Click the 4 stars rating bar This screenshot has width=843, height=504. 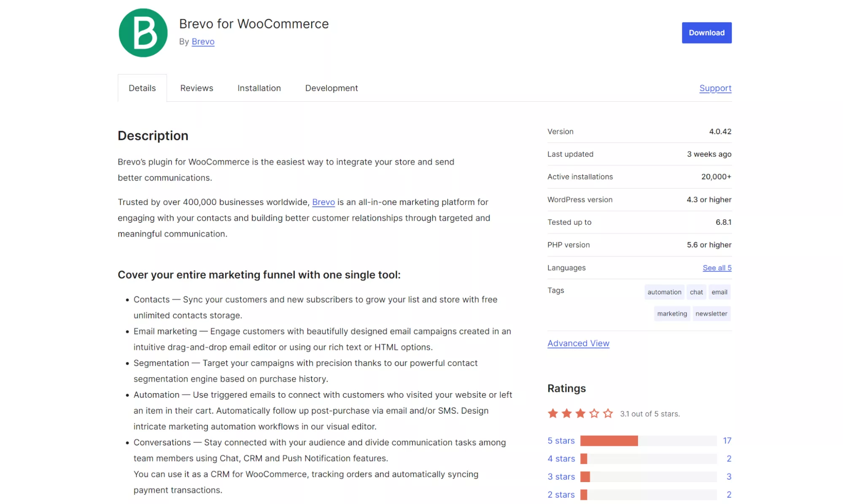point(648,458)
